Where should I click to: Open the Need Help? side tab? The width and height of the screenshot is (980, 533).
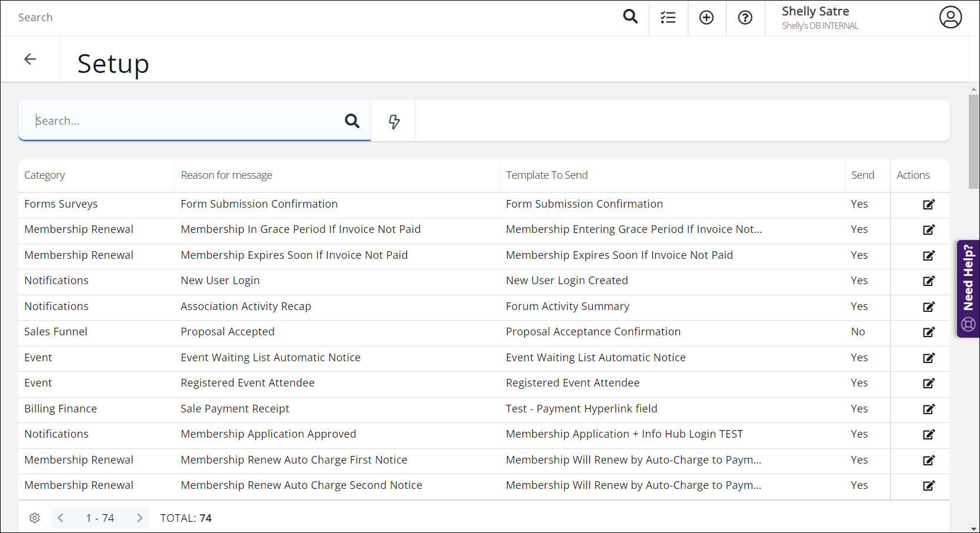coord(968,288)
